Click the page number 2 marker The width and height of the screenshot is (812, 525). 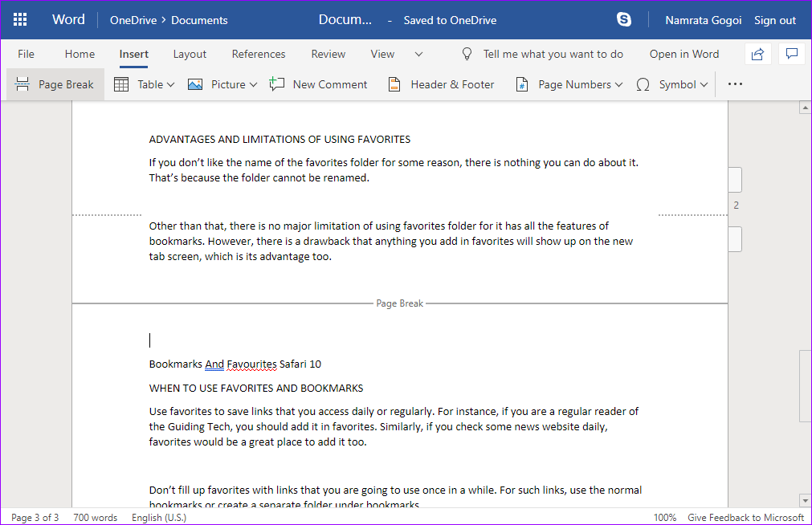736,206
